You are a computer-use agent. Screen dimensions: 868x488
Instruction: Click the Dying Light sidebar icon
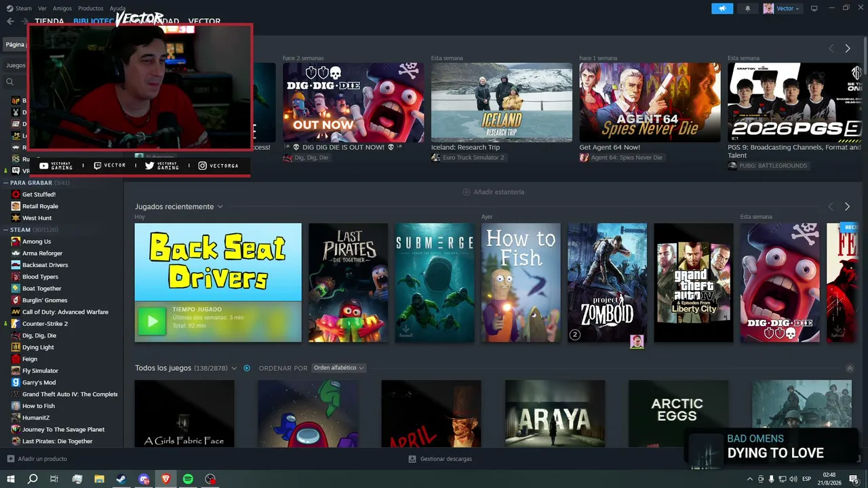pyautogui.click(x=16, y=347)
